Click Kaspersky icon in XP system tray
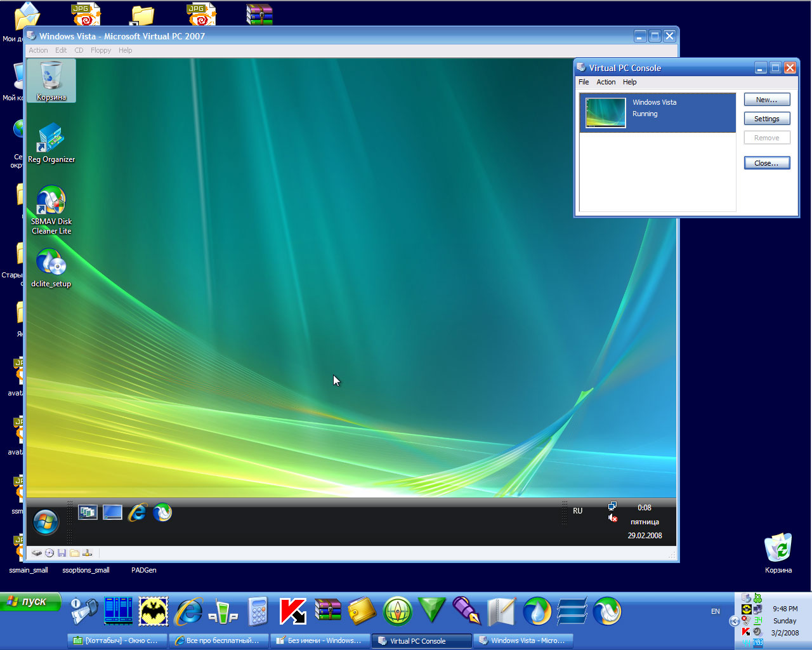 tap(746, 632)
